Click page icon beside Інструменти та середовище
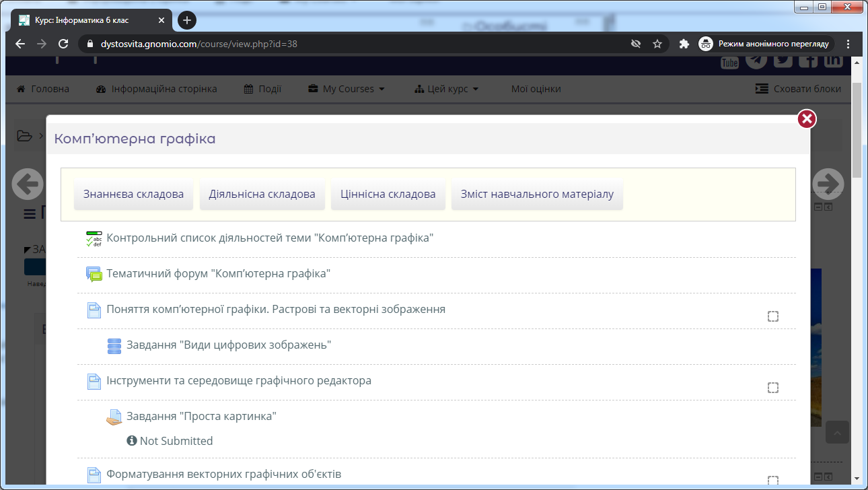 click(94, 382)
